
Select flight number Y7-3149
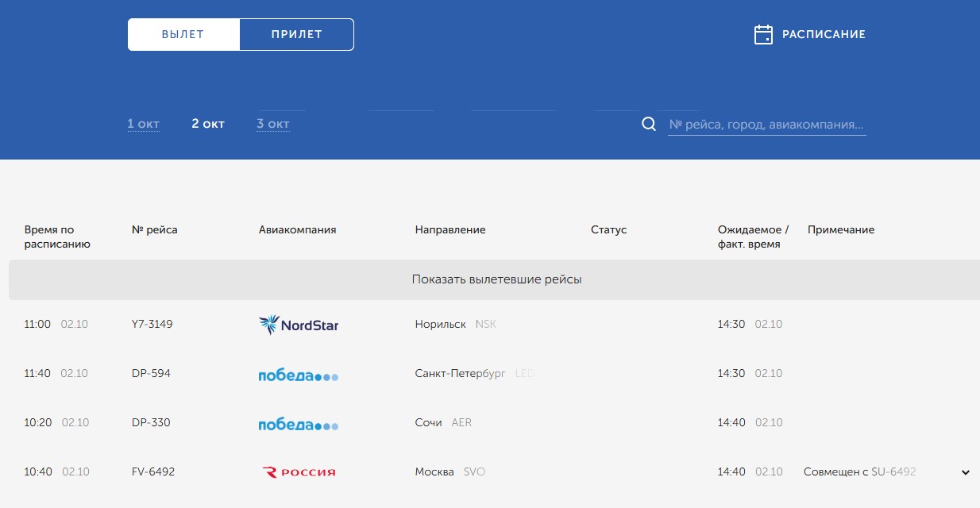pyautogui.click(x=152, y=324)
